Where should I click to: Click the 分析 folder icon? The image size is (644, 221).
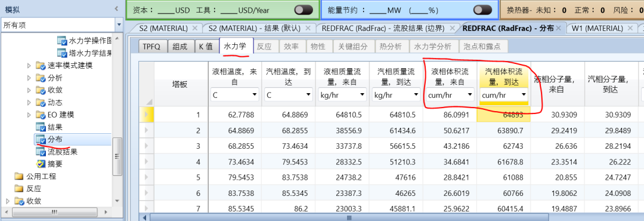(x=41, y=78)
